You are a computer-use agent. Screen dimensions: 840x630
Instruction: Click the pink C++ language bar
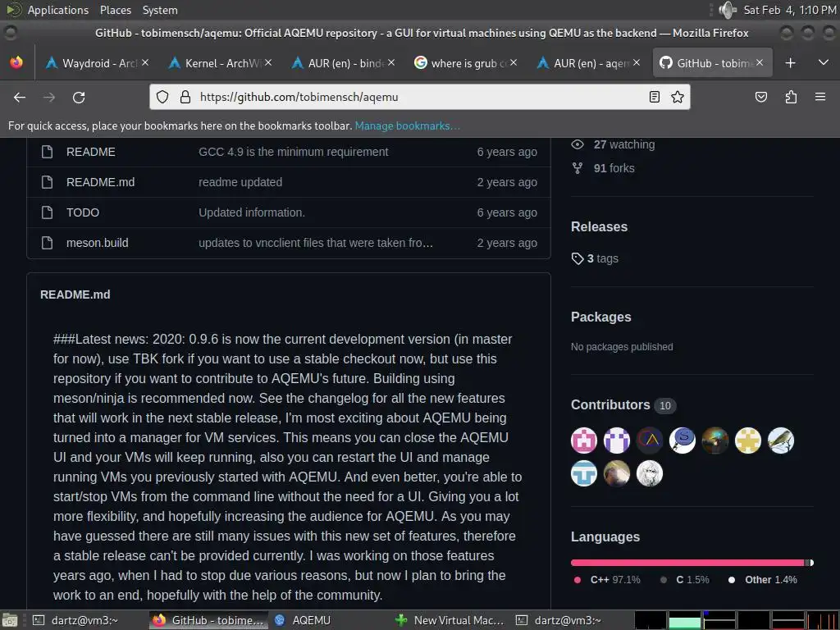pyautogui.click(x=687, y=563)
